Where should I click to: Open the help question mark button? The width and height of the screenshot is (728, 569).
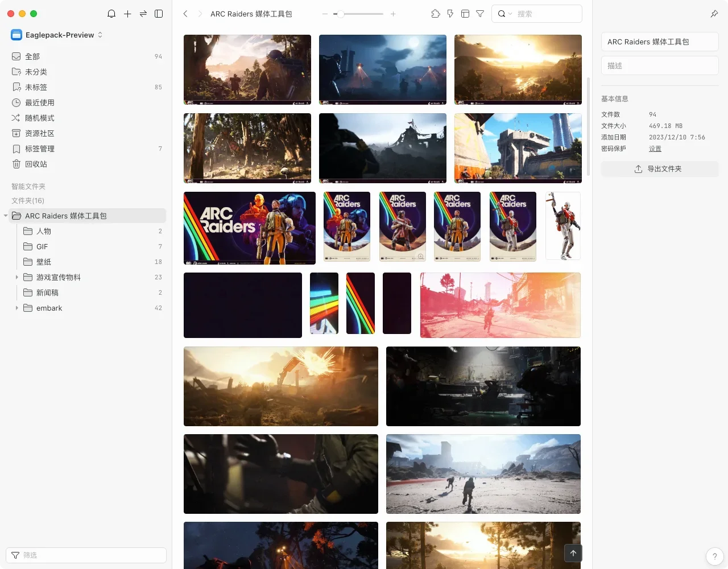coord(714,556)
